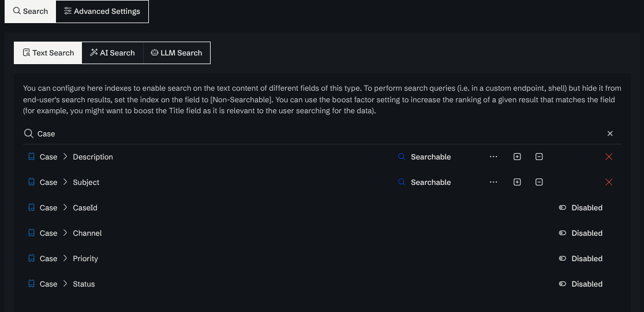Click the Case type icon in Status row

coord(31,284)
